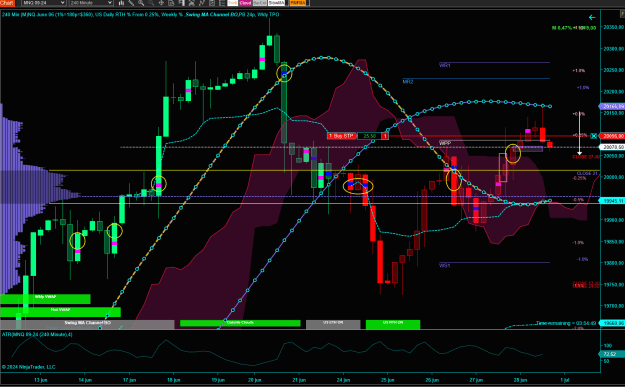Toggle the magenta Cloud button
625x387 pixels.
pos(245,3)
